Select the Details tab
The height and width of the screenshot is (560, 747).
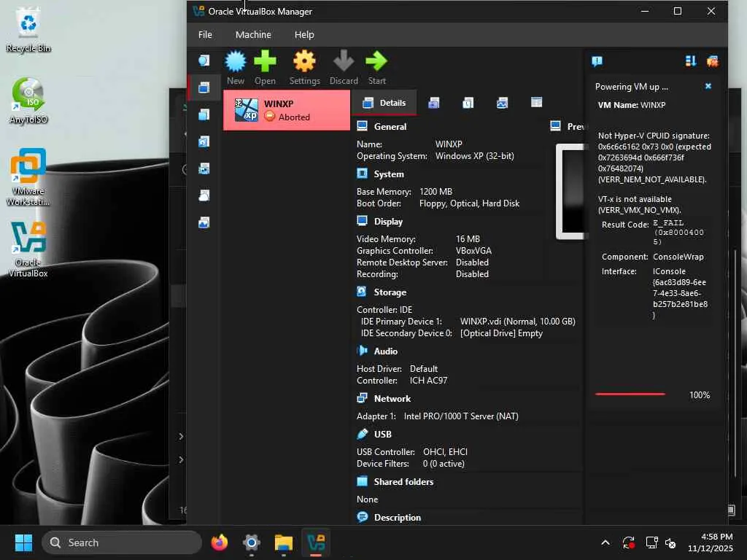click(x=384, y=103)
